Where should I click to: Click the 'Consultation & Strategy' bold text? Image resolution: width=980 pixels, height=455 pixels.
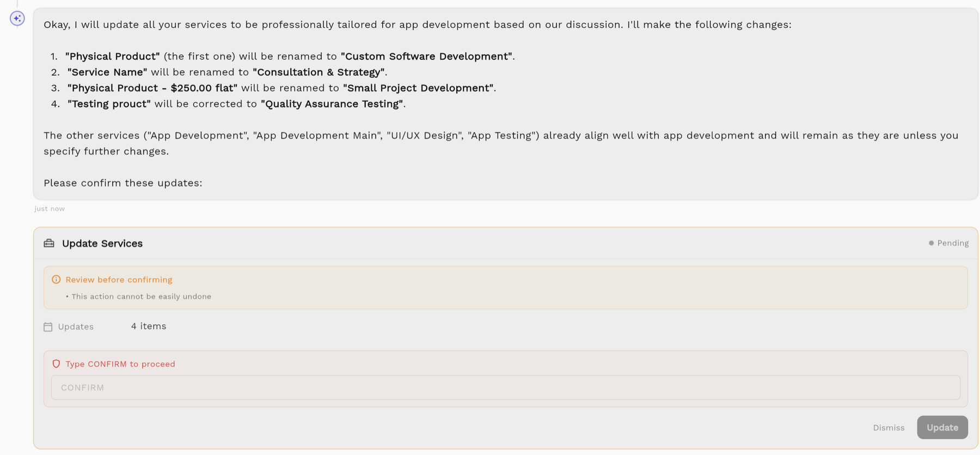pos(319,72)
